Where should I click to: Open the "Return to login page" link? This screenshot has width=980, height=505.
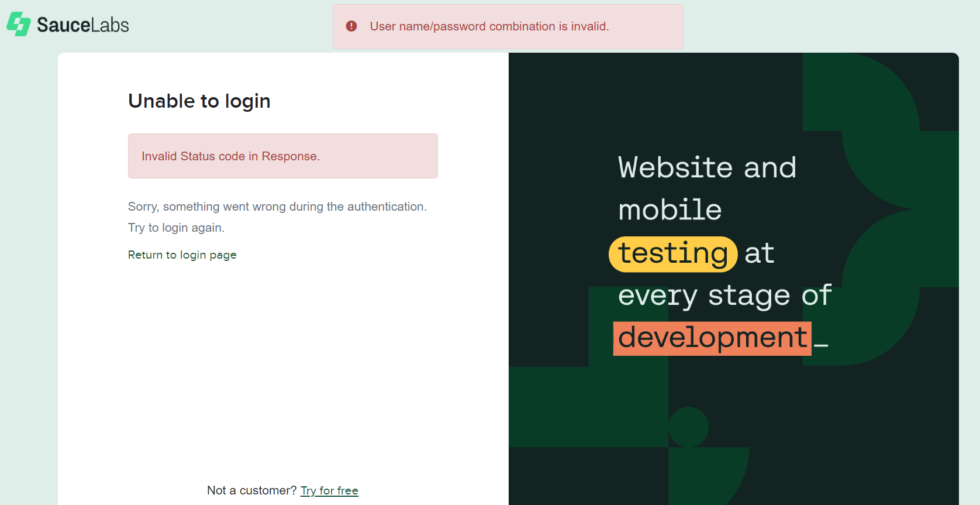click(182, 255)
